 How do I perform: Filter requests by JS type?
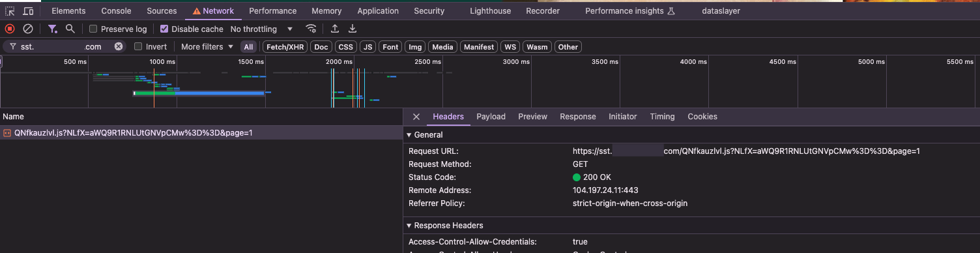click(368, 47)
